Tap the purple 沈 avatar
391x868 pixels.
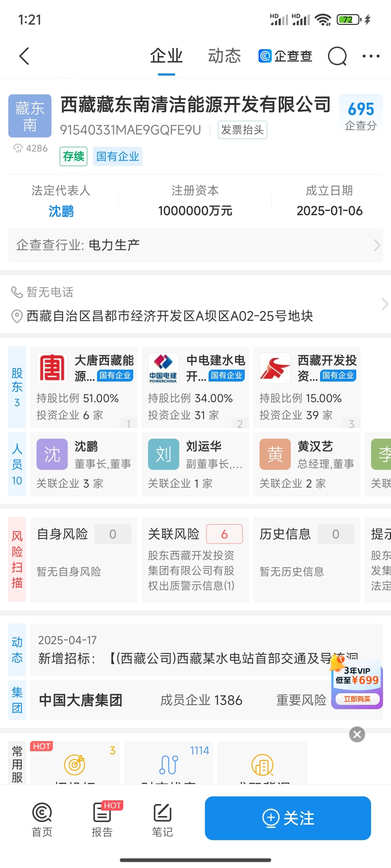pos(52,454)
